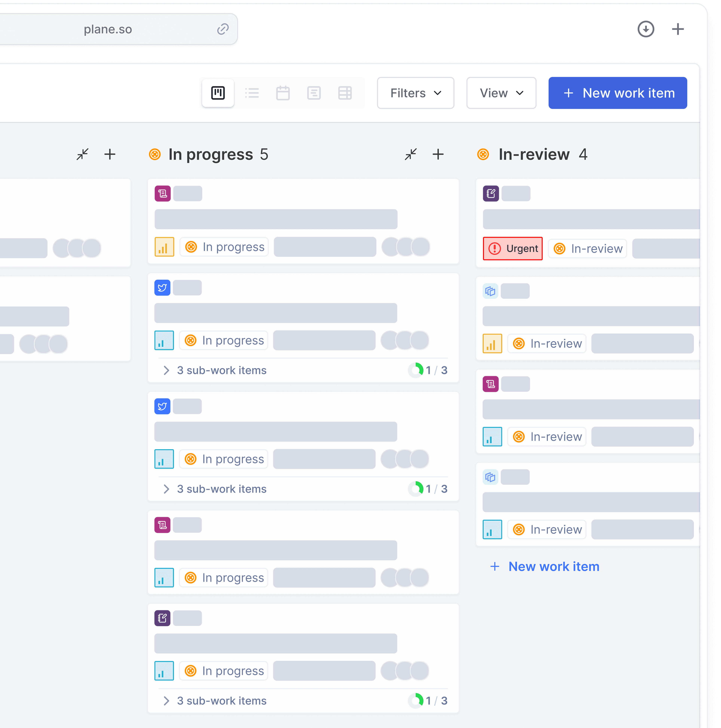This screenshot has height=728, width=721.
Task: Click the Urgent priority badge
Action: tap(513, 248)
